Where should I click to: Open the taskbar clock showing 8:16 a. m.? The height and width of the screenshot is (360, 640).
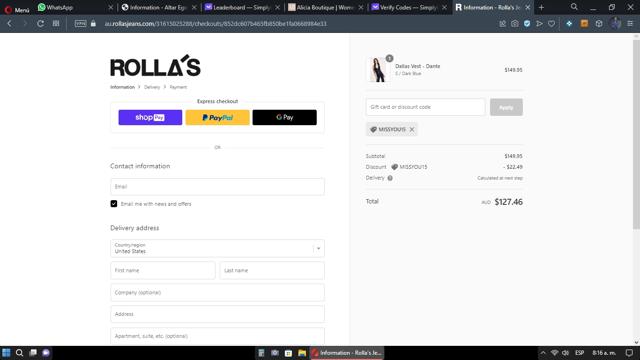[604, 353]
